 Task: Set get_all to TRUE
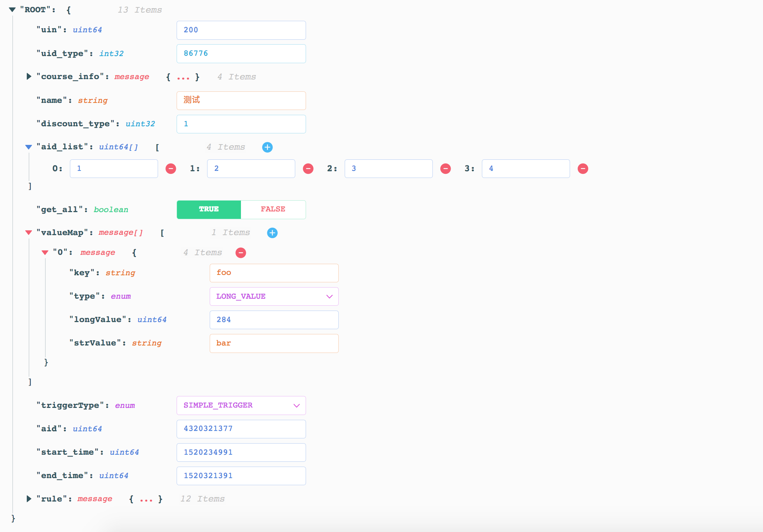pos(209,210)
